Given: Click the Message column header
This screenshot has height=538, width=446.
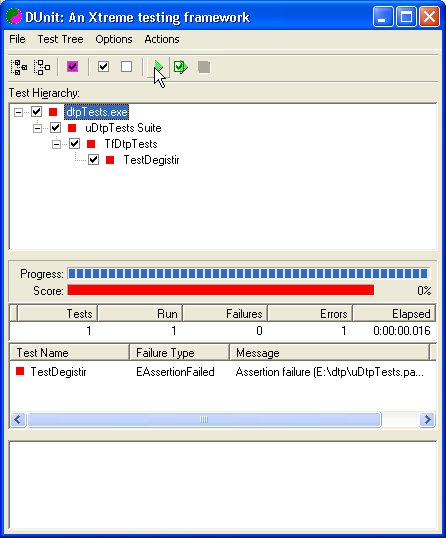Looking at the screenshot, I should [x=329, y=353].
